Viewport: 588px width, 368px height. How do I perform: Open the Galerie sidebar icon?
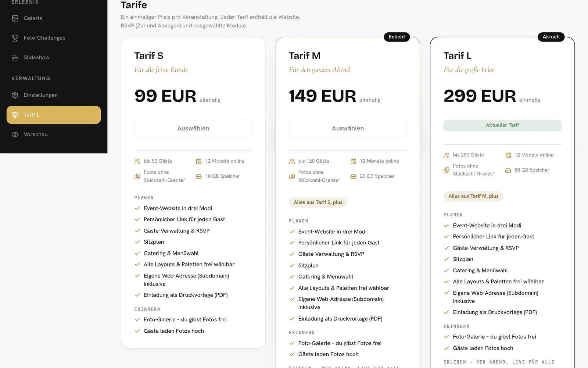(x=15, y=18)
